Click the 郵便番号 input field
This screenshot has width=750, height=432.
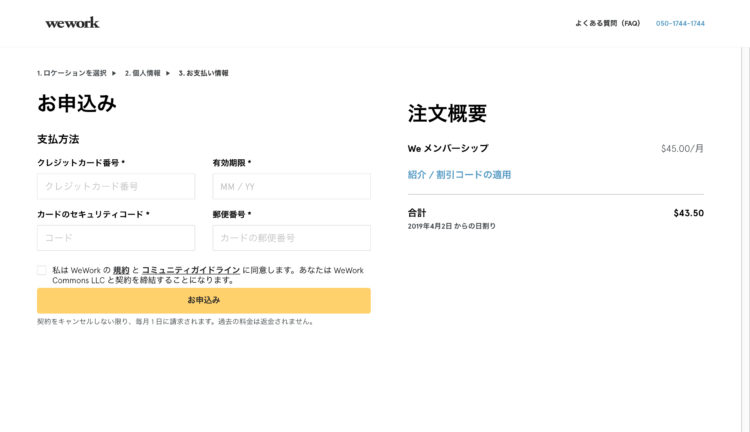[291, 238]
